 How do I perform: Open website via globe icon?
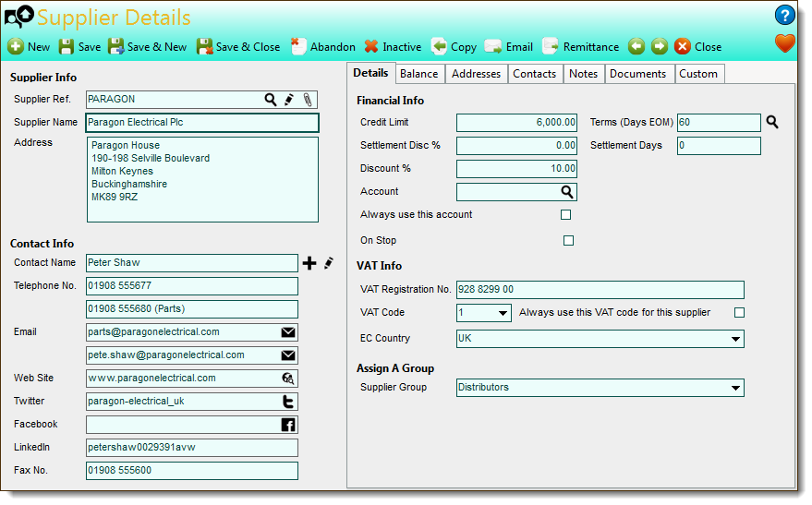point(288,379)
